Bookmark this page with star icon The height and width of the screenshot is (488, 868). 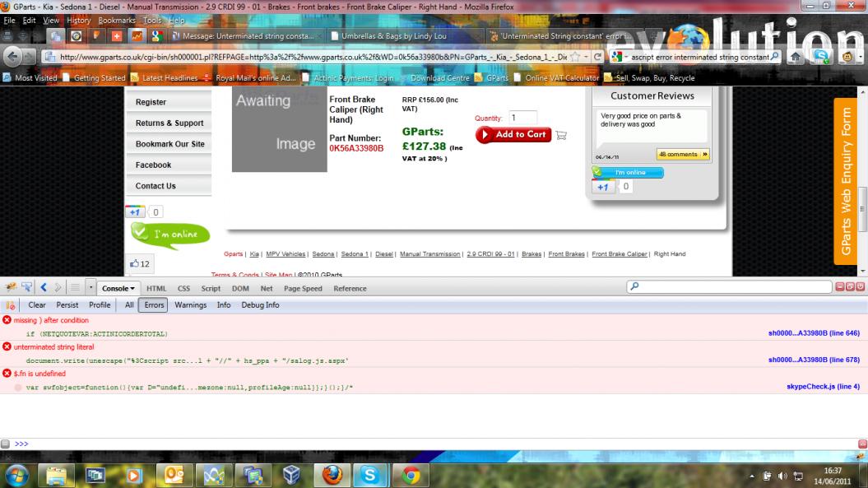(x=575, y=57)
